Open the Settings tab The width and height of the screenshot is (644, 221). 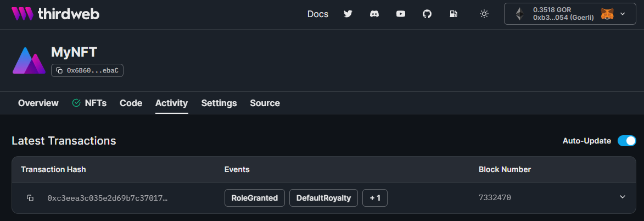[x=219, y=103]
